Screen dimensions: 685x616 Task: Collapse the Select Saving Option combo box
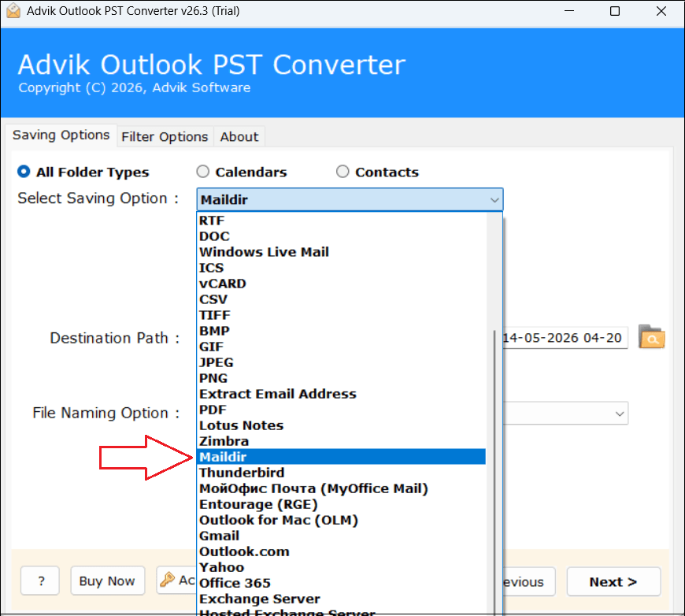(494, 200)
